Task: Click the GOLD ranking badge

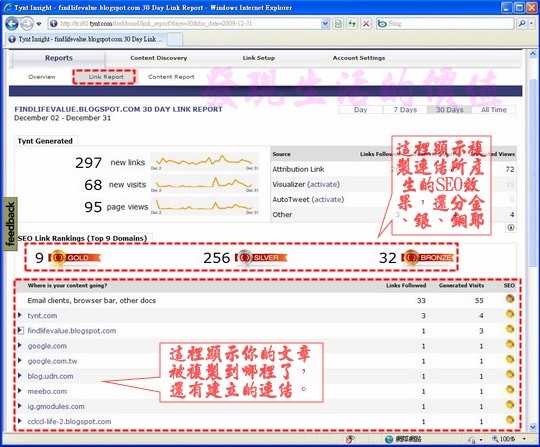Action: pyautogui.click(x=75, y=258)
